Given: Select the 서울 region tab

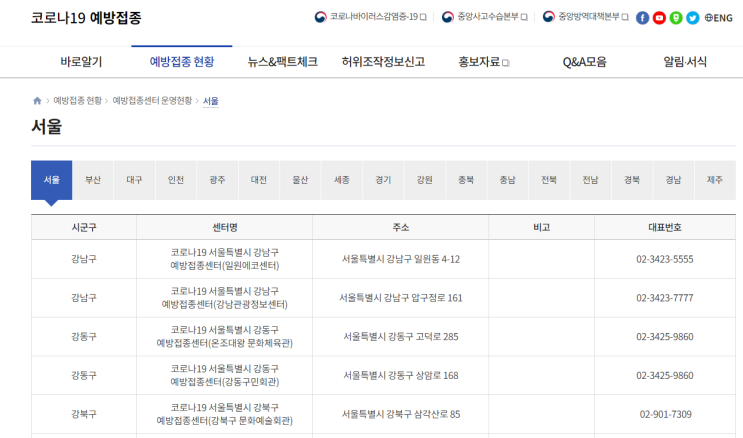Looking at the screenshot, I should pyautogui.click(x=52, y=180).
